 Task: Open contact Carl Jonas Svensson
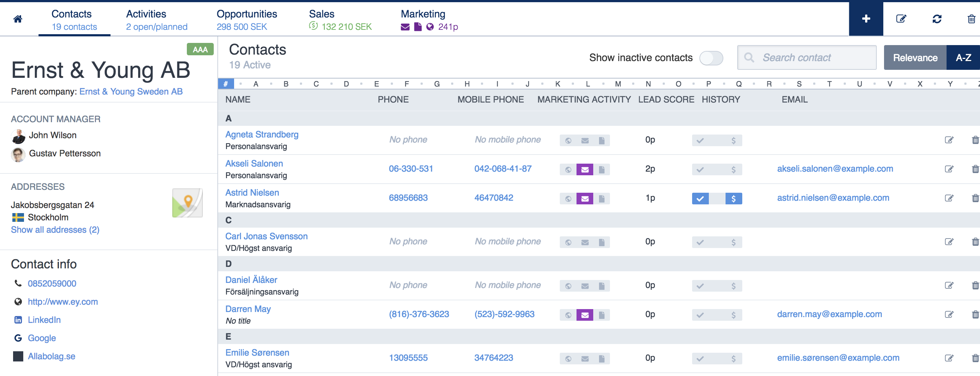click(266, 236)
